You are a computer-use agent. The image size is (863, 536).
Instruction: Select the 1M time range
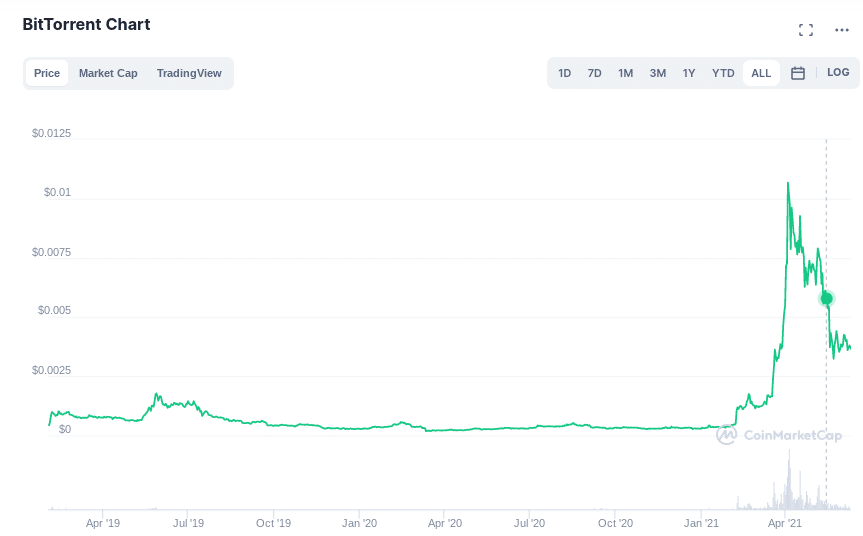(625, 73)
